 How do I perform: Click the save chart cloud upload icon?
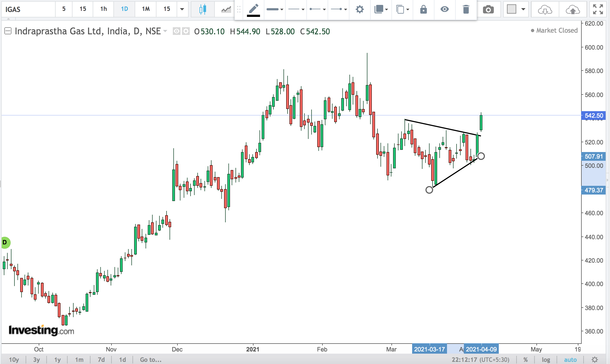point(573,10)
